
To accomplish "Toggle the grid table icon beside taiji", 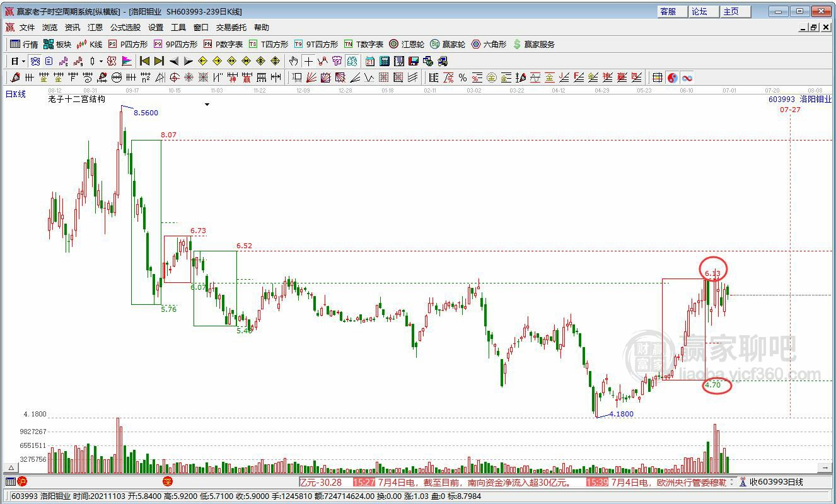I will click(658, 77).
